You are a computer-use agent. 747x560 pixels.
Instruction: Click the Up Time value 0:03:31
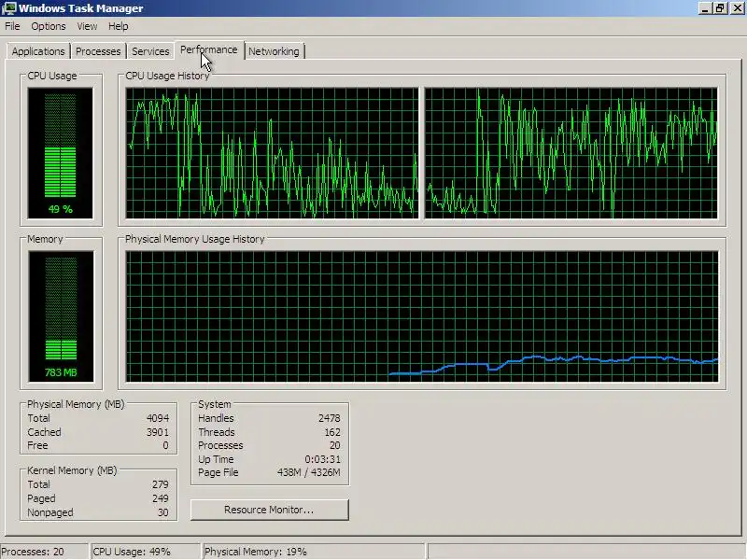coord(322,459)
